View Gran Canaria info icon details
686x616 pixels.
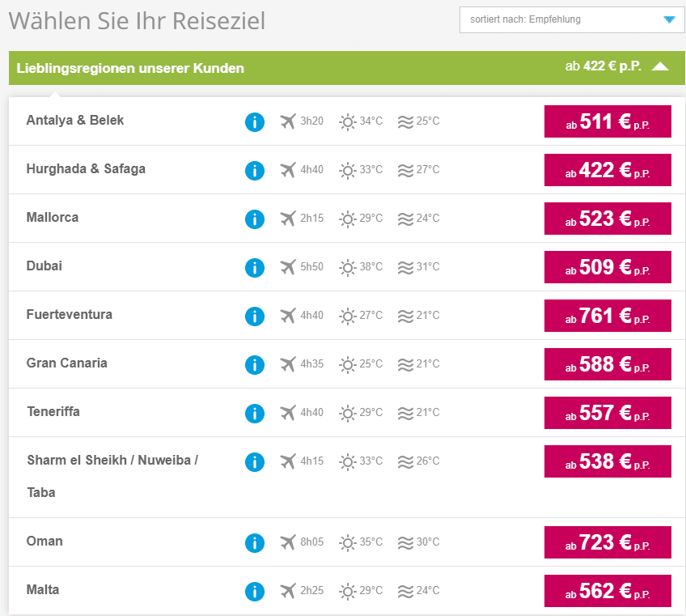tap(255, 365)
